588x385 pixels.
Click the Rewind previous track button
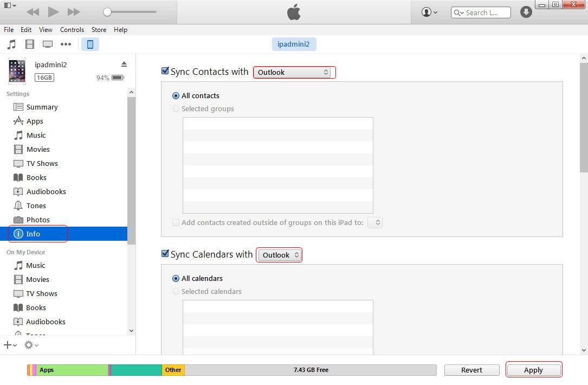33,12
